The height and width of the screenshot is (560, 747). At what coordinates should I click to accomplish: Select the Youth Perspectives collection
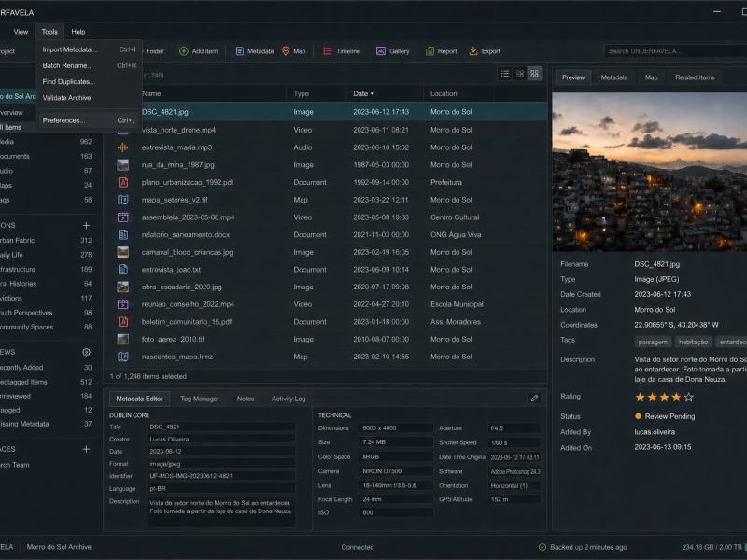click(46, 313)
